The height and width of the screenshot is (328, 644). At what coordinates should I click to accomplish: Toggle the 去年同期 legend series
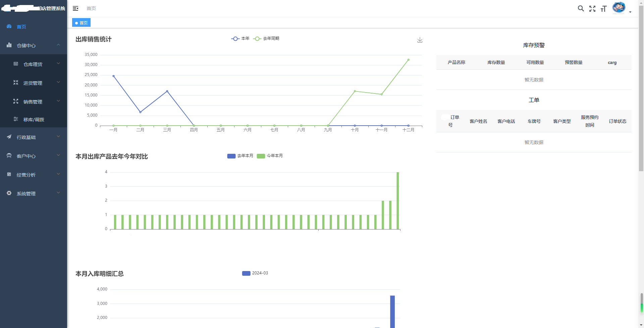(x=266, y=39)
